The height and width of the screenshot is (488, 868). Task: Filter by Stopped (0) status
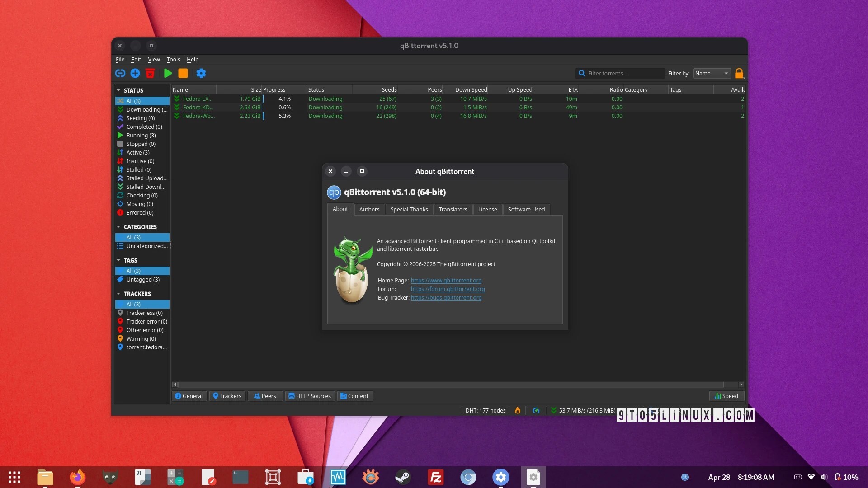click(x=142, y=144)
